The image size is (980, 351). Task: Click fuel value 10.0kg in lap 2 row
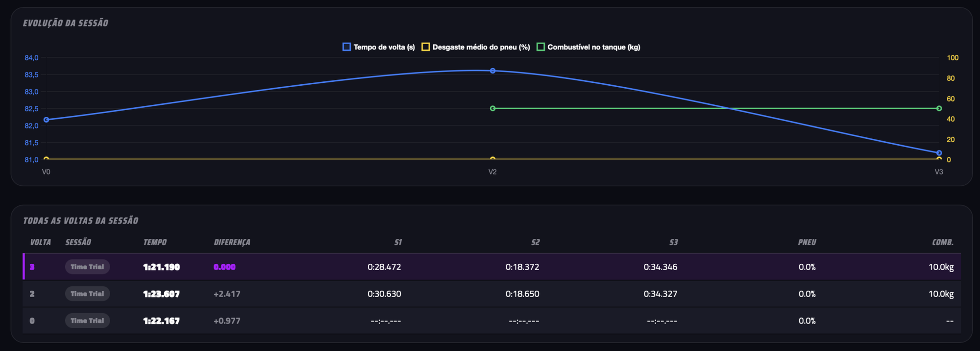[x=941, y=294]
